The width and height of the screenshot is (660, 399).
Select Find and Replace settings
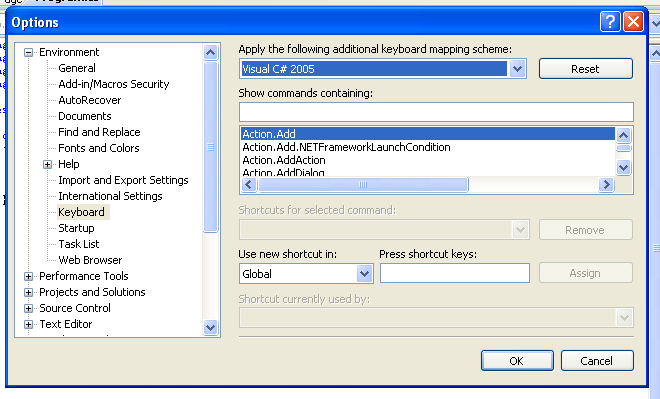pyautogui.click(x=99, y=132)
